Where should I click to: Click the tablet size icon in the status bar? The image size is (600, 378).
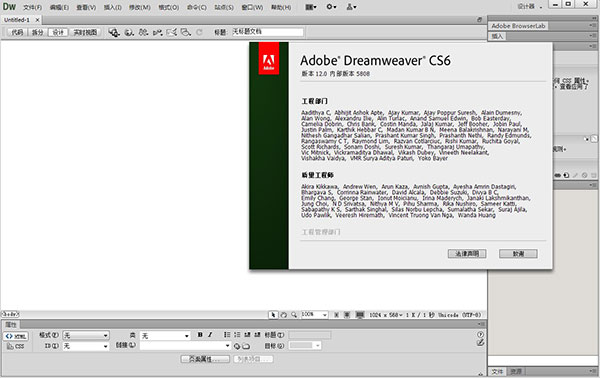click(x=347, y=314)
